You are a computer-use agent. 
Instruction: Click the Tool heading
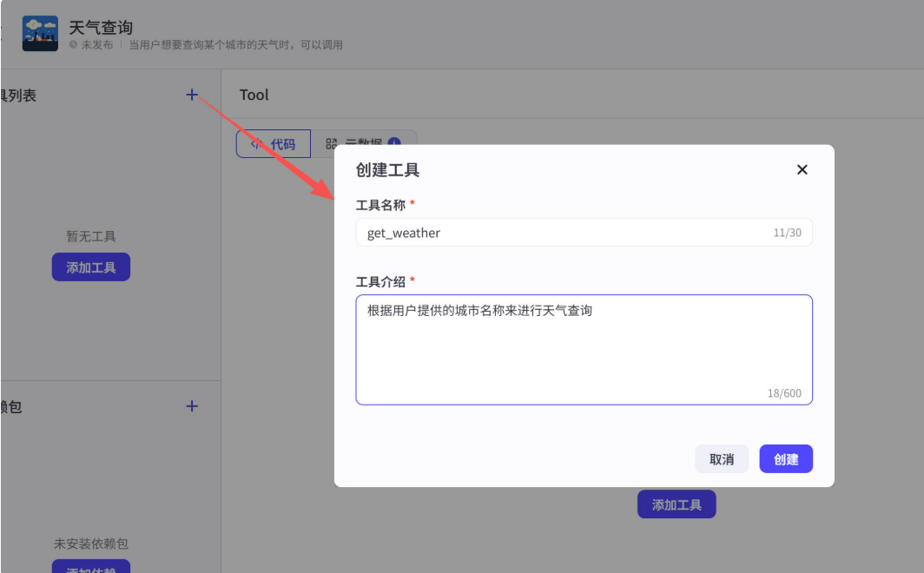click(254, 95)
